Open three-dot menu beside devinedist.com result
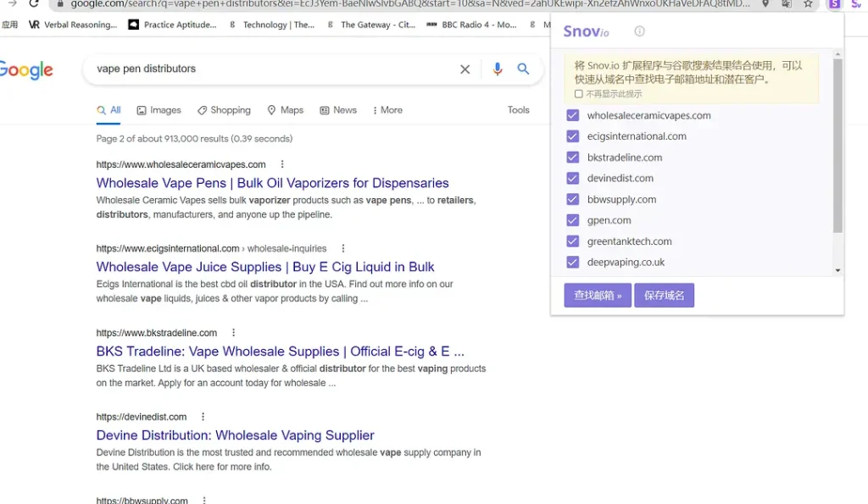 click(x=203, y=417)
